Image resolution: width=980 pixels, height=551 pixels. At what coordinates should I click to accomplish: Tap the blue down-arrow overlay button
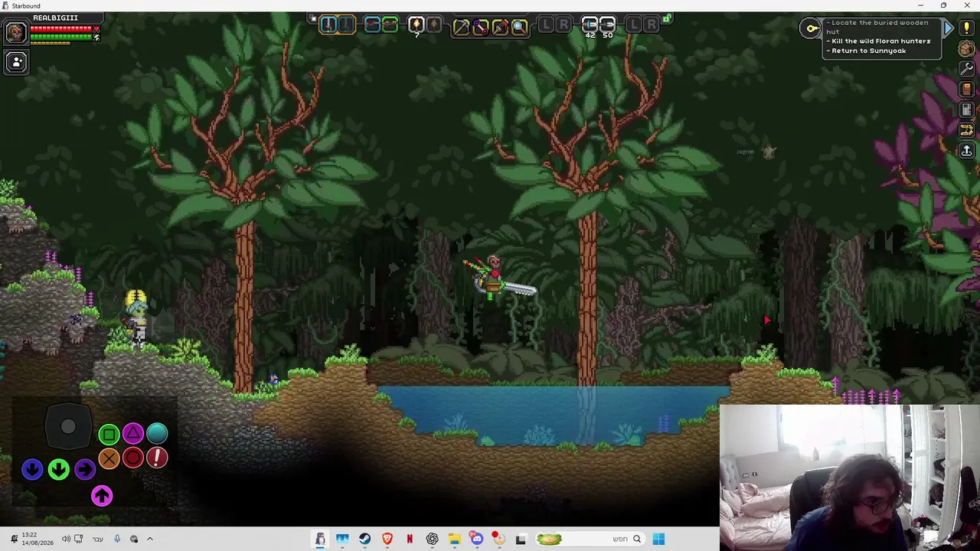point(32,469)
